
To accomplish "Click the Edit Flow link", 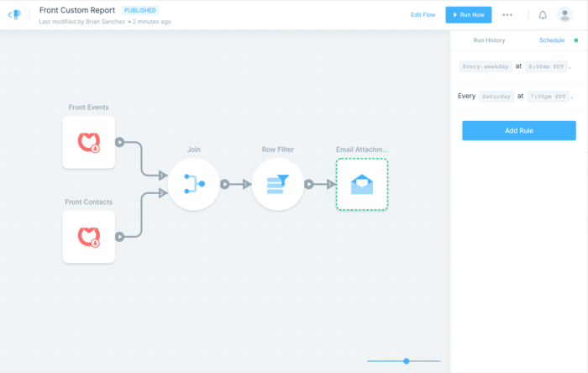I will (423, 15).
